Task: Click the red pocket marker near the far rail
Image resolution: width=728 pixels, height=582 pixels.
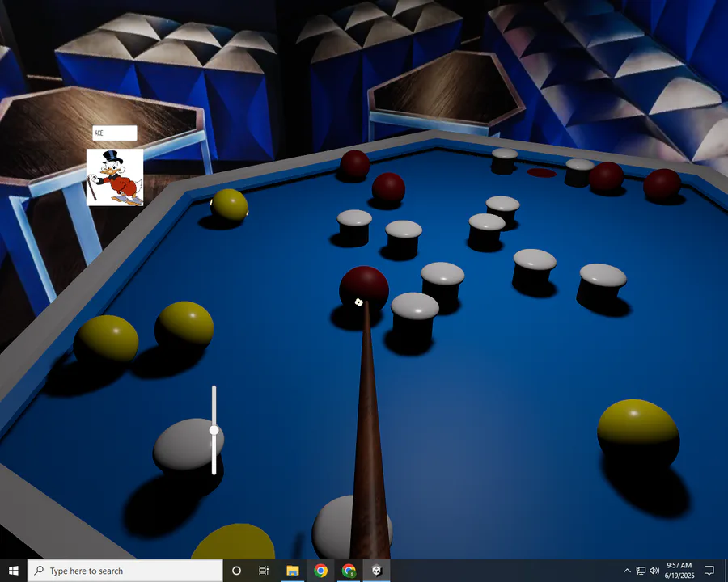Action: click(x=541, y=173)
